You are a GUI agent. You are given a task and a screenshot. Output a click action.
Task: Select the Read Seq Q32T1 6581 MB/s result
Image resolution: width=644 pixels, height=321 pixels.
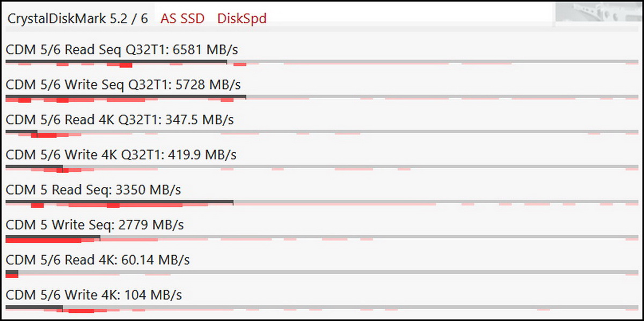[122, 50]
